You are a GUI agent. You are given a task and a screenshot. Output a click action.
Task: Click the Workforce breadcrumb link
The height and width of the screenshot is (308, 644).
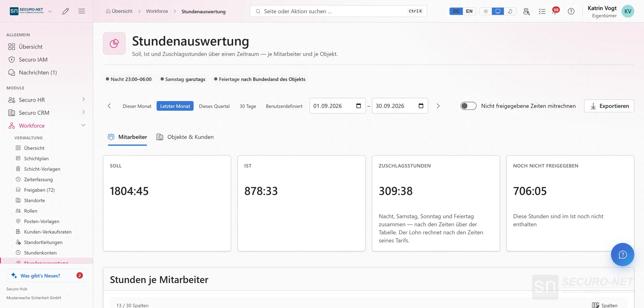point(157,11)
